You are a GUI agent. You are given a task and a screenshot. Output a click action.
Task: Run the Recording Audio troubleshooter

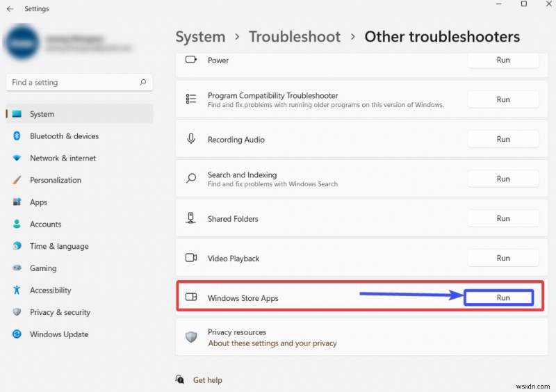click(503, 139)
